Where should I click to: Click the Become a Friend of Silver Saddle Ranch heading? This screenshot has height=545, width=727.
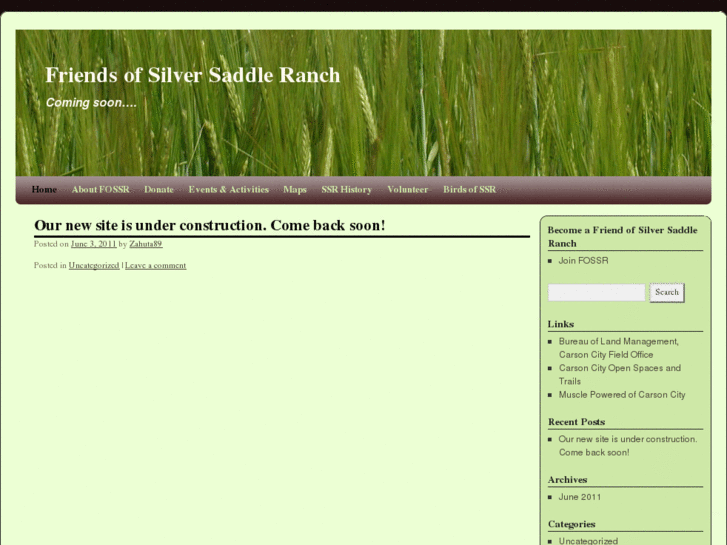622,237
